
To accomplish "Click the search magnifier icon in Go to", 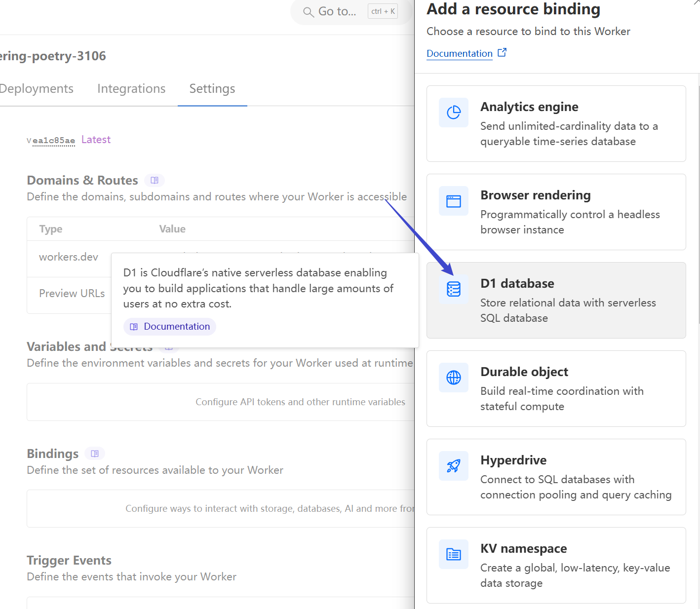I will (309, 12).
